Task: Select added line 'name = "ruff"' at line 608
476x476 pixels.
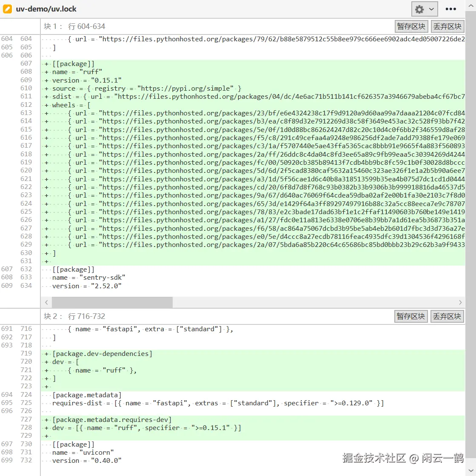Action: (253, 72)
